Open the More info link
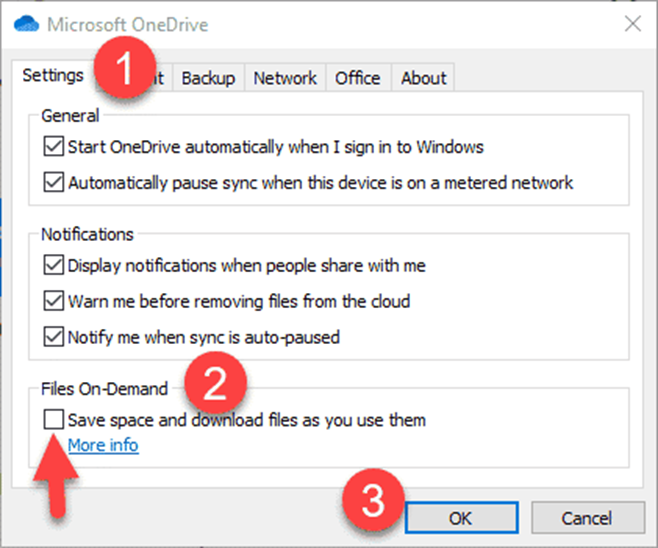Viewport: 658px width, 548px height. [103, 445]
